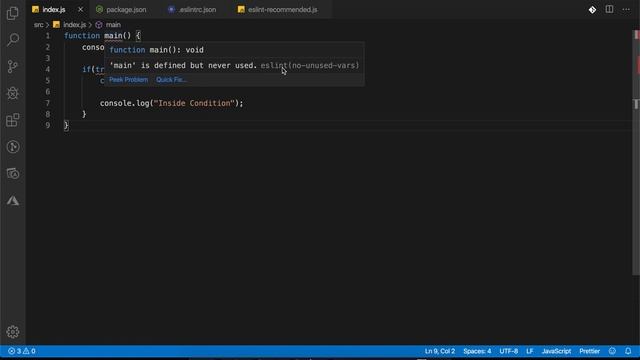
Task: Select the index.js tab
Action: click(53, 9)
